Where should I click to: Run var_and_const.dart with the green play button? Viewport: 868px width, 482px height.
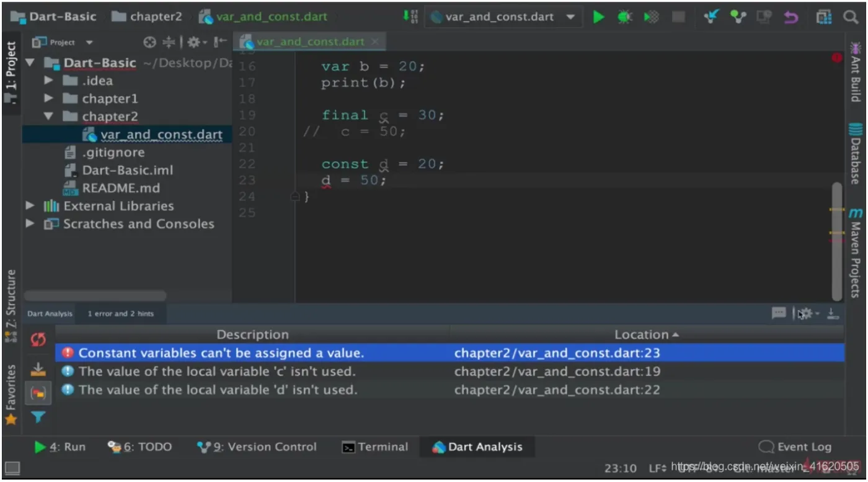[x=598, y=17]
